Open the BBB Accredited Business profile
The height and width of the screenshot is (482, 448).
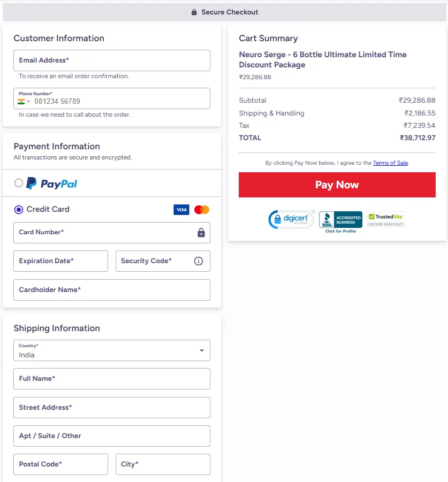340,219
